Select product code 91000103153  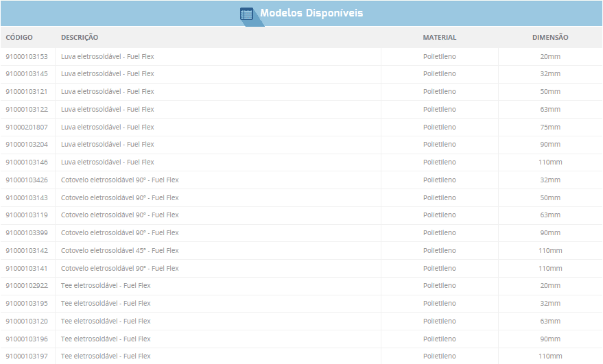click(27, 56)
